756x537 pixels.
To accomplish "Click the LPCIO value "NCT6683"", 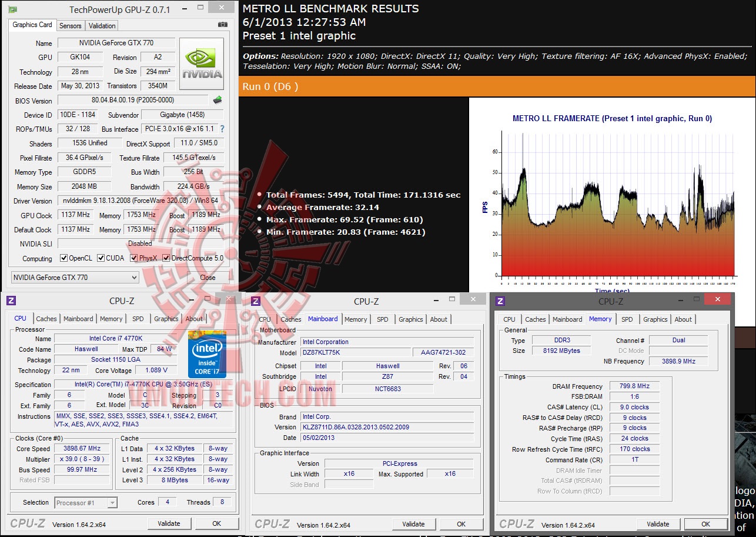I will point(388,389).
